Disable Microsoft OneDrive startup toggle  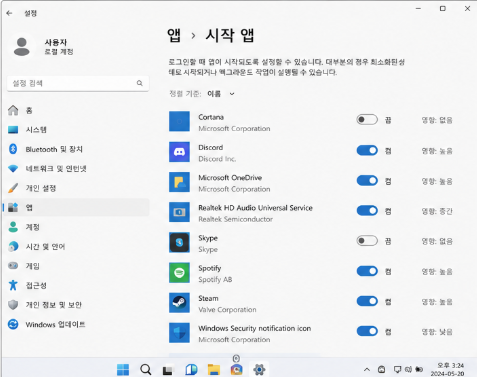click(x=367, y=181)
